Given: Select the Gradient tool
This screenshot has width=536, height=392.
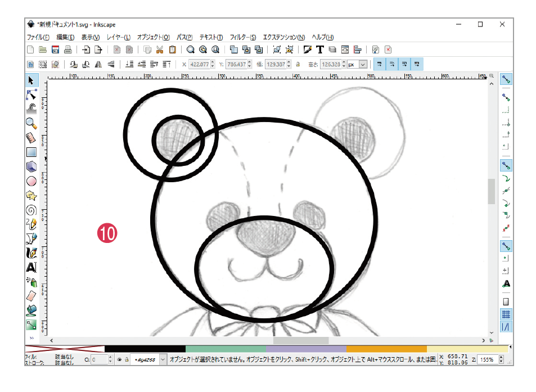Looking at the screenshot, I should point(31,325).
